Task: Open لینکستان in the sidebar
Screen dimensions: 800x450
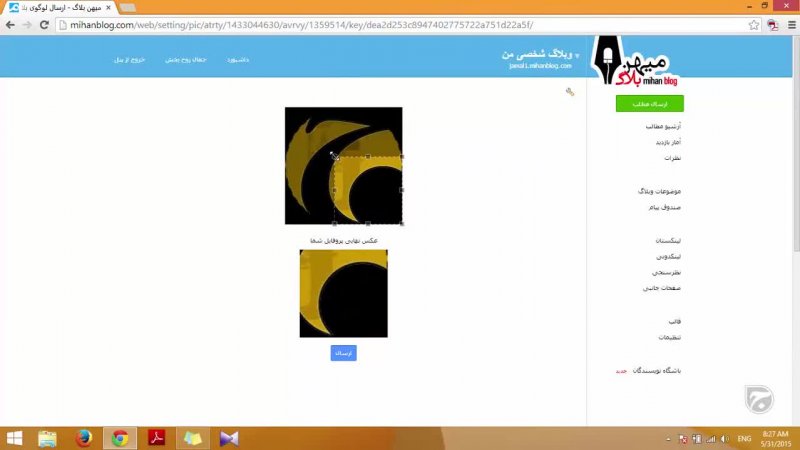Action: click(668, 240)
